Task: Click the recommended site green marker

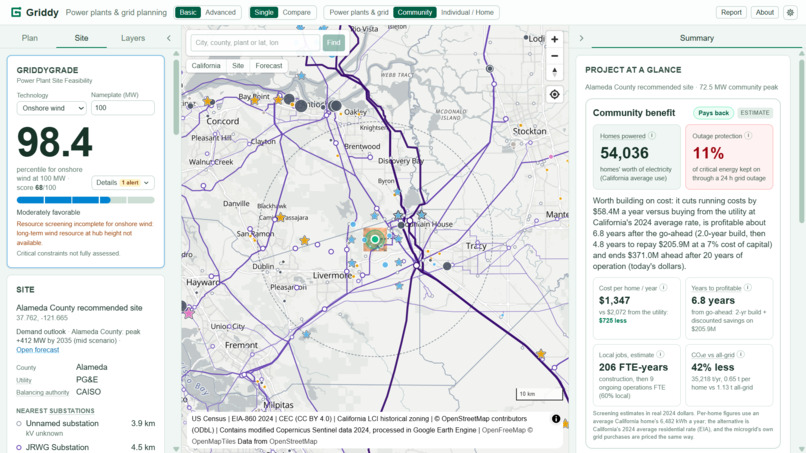Action: click(x=375, y=239)
